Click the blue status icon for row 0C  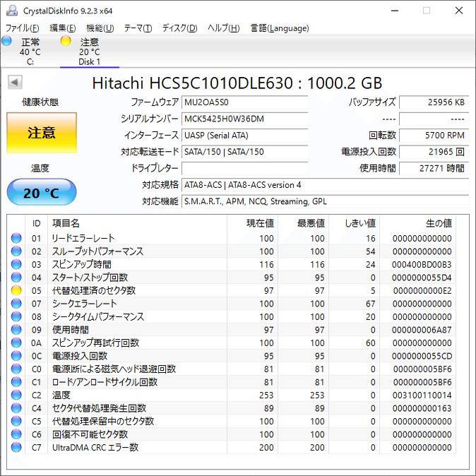(16, 356)
